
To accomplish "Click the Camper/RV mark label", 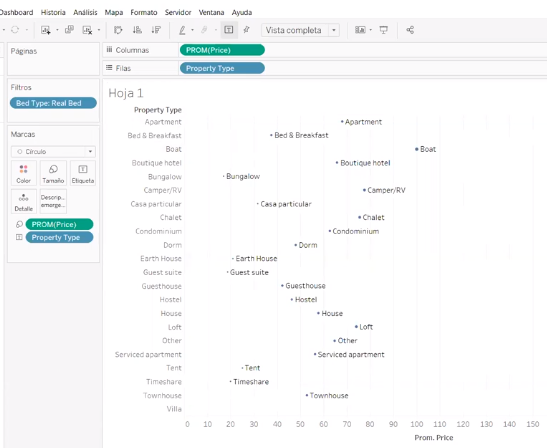I will [x=387, y=190].
